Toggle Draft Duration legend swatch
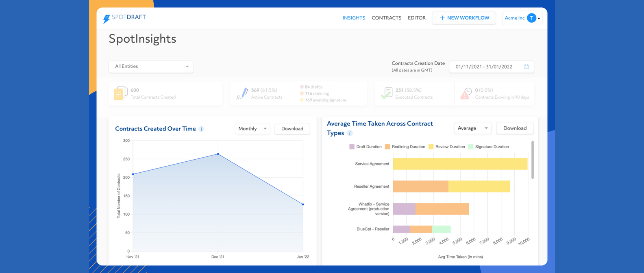Viewport: 644px width, 273px height. [x=352, y=147]
